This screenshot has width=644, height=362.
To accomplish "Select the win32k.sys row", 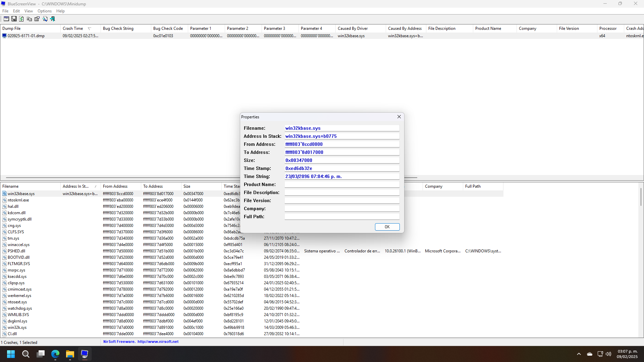I will pos(252,327).
